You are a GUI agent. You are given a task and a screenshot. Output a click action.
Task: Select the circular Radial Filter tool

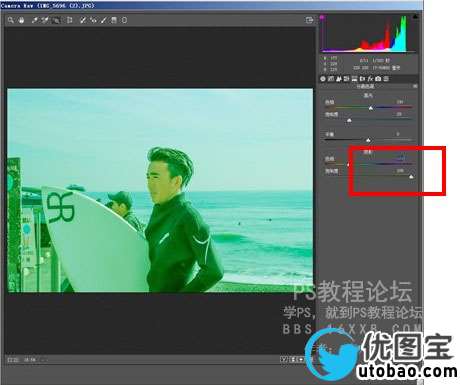(124, 20)
